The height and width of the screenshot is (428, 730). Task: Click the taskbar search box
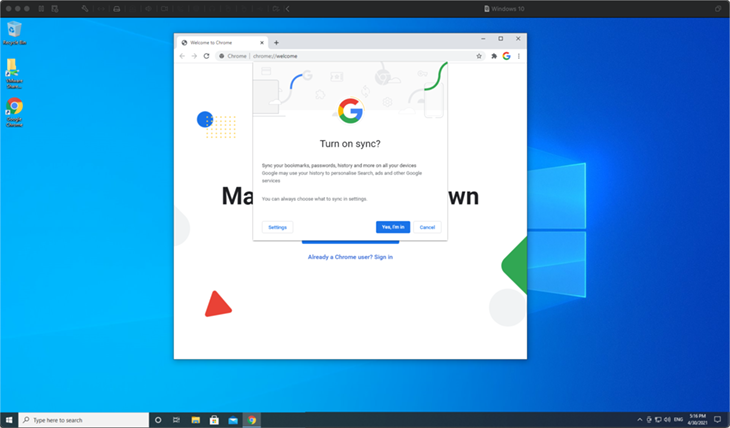[85, 420]
